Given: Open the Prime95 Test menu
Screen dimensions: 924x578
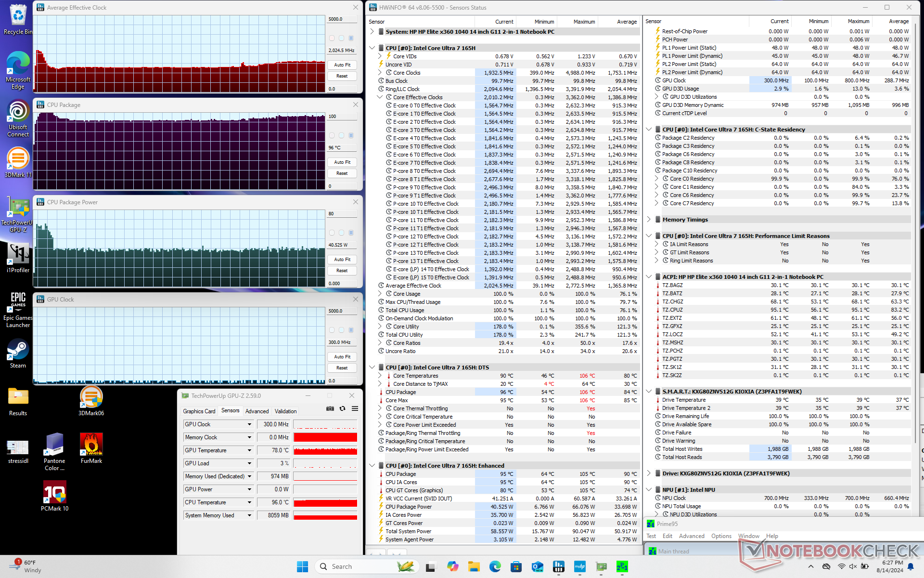Looking at the screenshot, I should pyautogui.click(x=651, y=536).
